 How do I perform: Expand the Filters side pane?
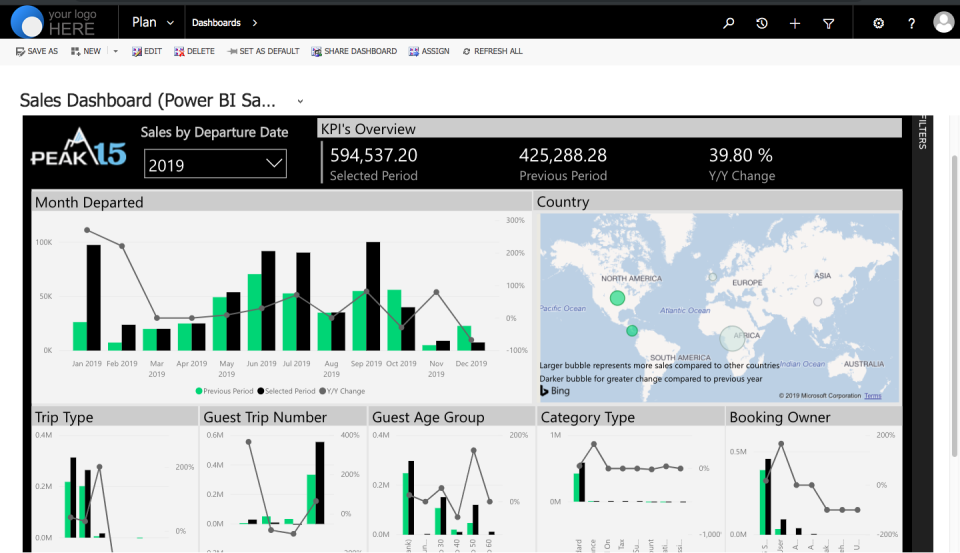click(922, 132)
